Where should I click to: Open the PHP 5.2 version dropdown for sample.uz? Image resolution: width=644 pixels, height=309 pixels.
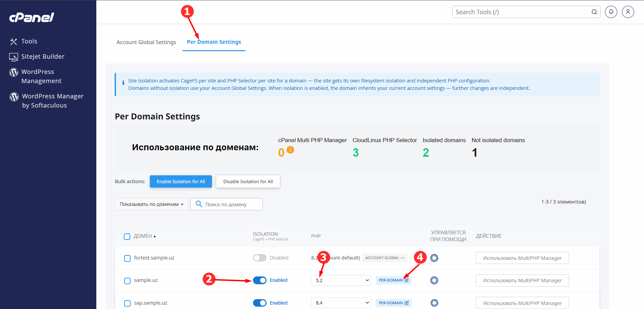[341, 280]
